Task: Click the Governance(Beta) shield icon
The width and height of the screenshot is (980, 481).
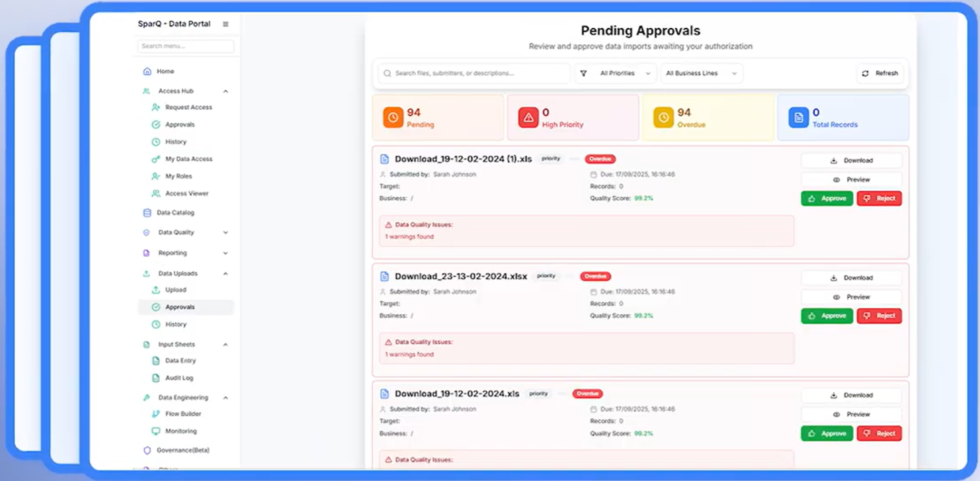Action: click(147, 451)
